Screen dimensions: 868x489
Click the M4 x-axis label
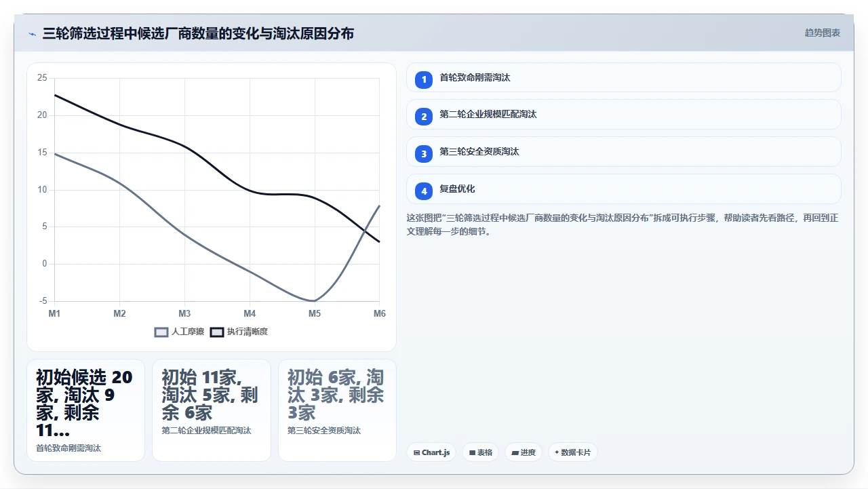pos(250,313)
